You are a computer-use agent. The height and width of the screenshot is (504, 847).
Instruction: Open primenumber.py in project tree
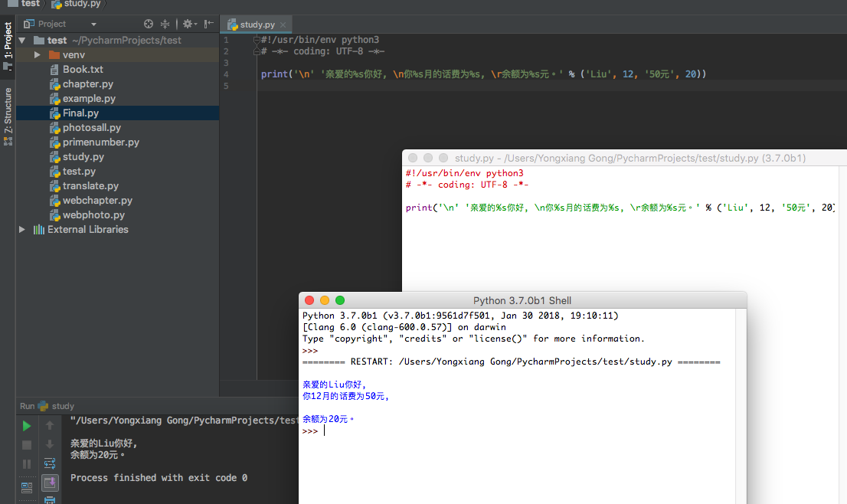point(100,142)
